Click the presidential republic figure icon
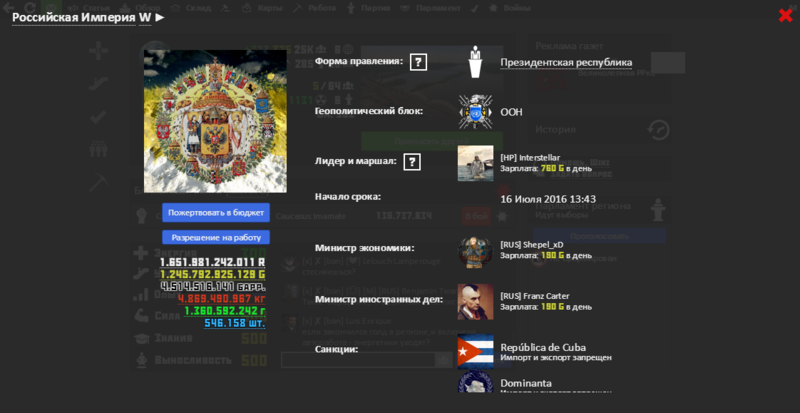The height and width of the screenshot is (413, 800). 475,63
